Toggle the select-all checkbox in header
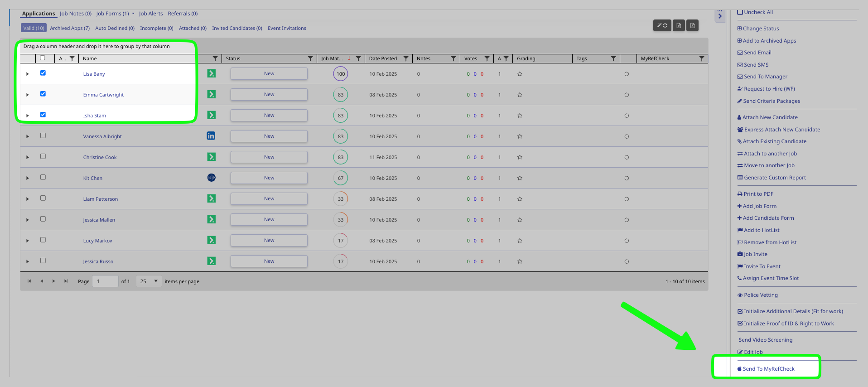The height and width of the screenshot is (387, 868). tap(43, 58)
